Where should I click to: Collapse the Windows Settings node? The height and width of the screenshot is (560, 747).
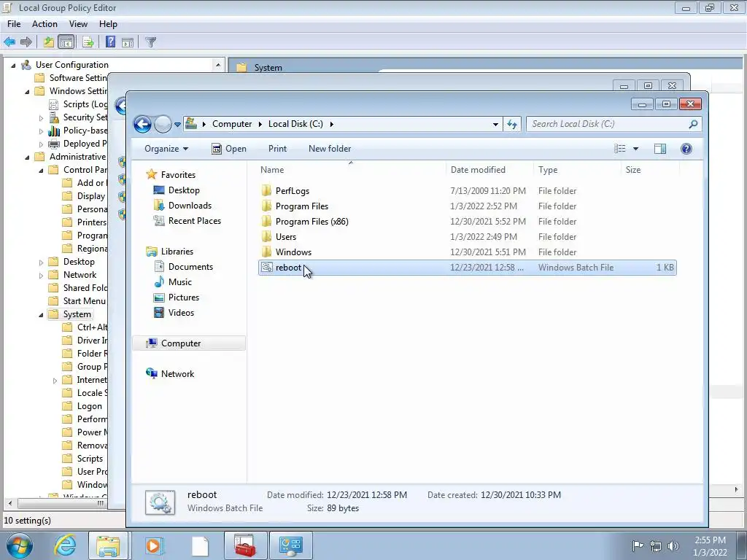pos(27,91)
